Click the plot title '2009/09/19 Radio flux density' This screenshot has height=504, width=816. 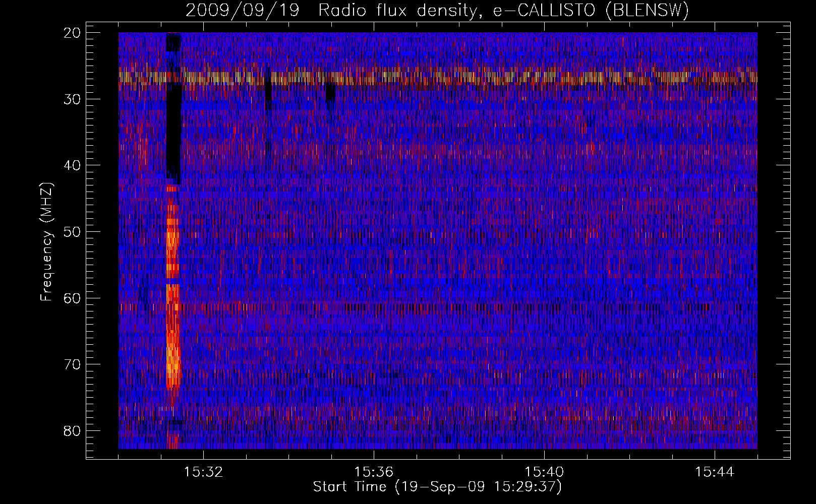[437, 11]
